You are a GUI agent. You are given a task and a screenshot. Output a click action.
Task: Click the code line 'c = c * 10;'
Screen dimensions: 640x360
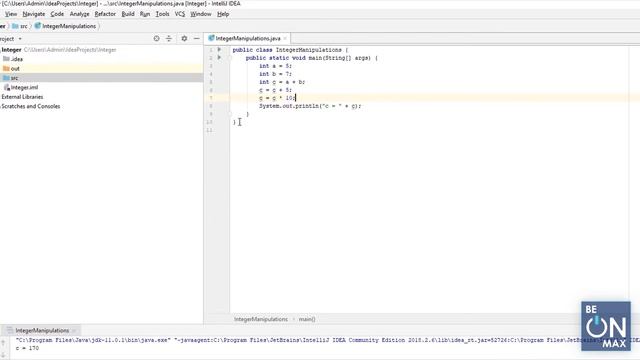(277, 98)
